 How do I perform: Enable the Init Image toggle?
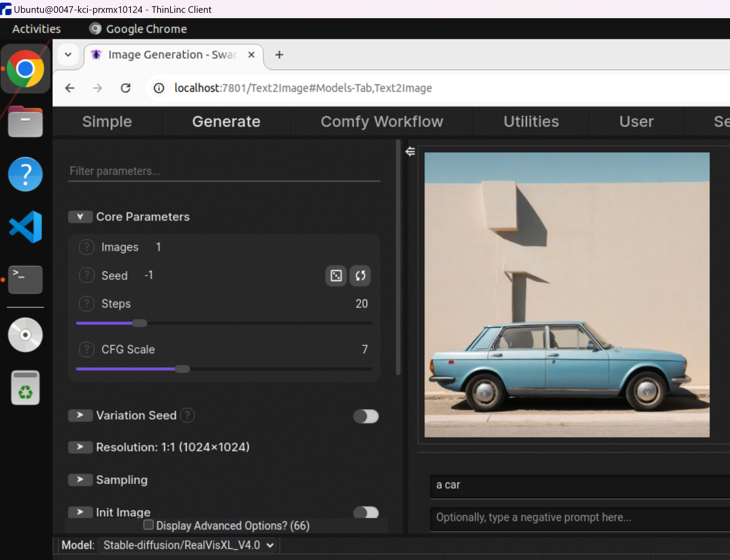[x=366, y=512]
